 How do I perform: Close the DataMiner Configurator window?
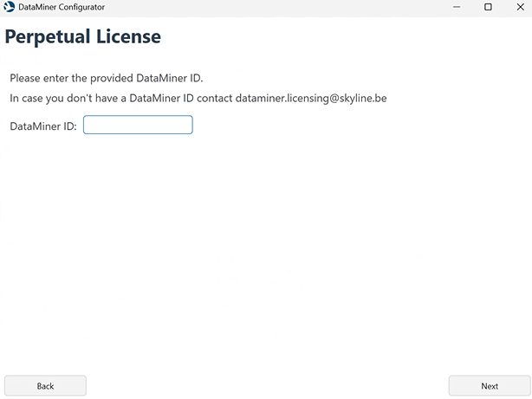pos(520,7)
